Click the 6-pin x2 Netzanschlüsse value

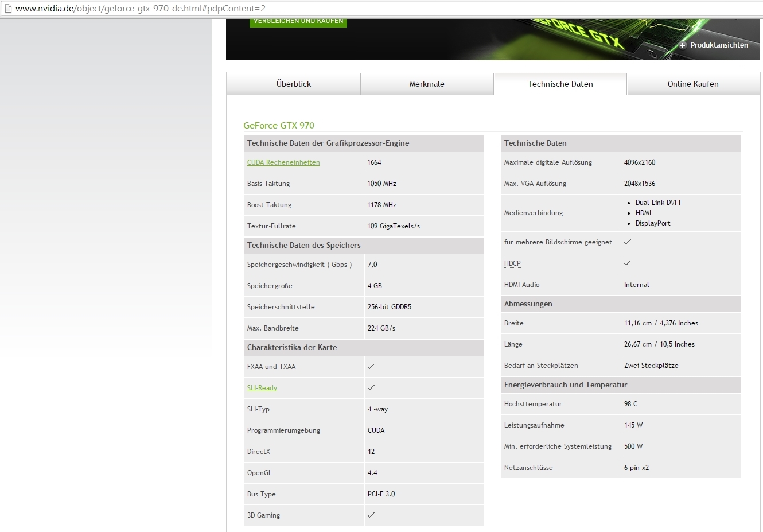637,468
